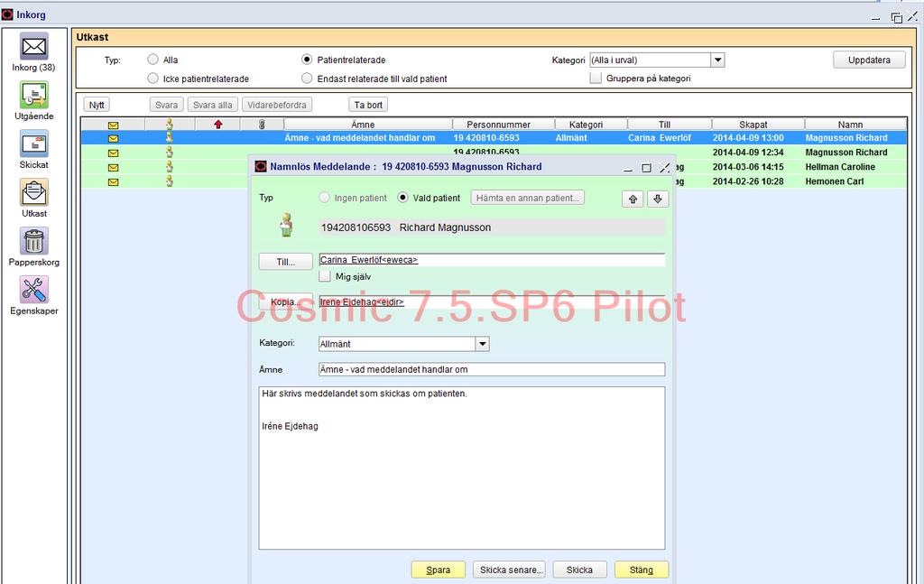The width and height of the screenshot is (924, 584).
Task: Open the Utgående outbox icon
Action: tap(34, 96)
